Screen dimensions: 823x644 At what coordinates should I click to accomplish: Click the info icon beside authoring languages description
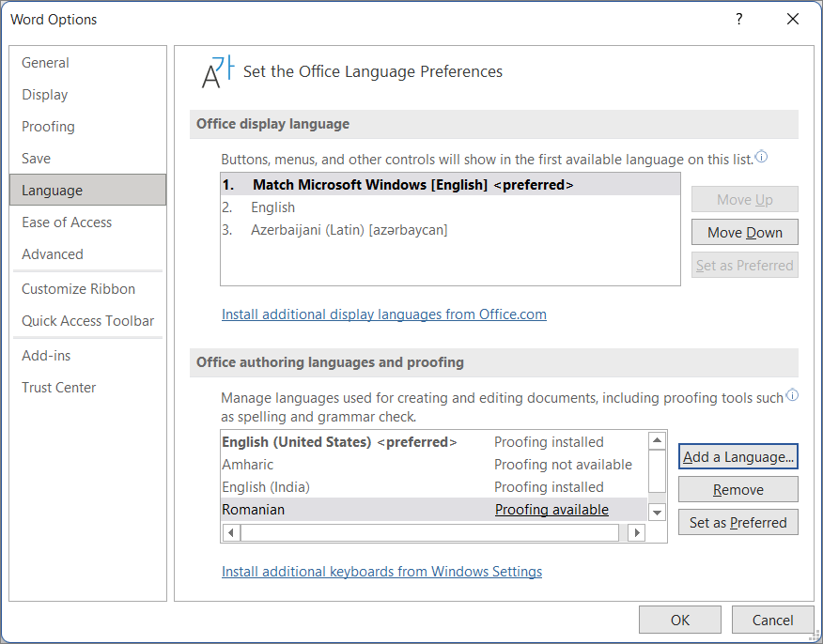pyautogui.click(x=792, y=395)
